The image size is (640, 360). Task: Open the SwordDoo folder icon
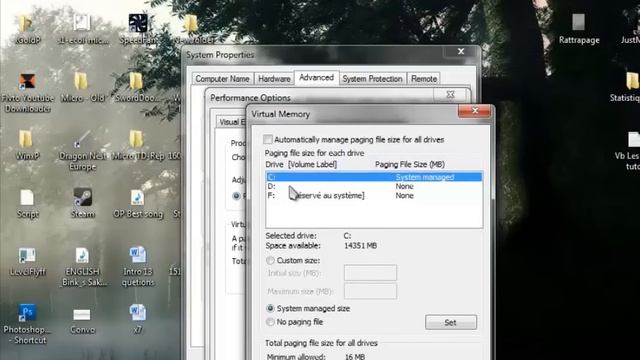coord(136,81)
